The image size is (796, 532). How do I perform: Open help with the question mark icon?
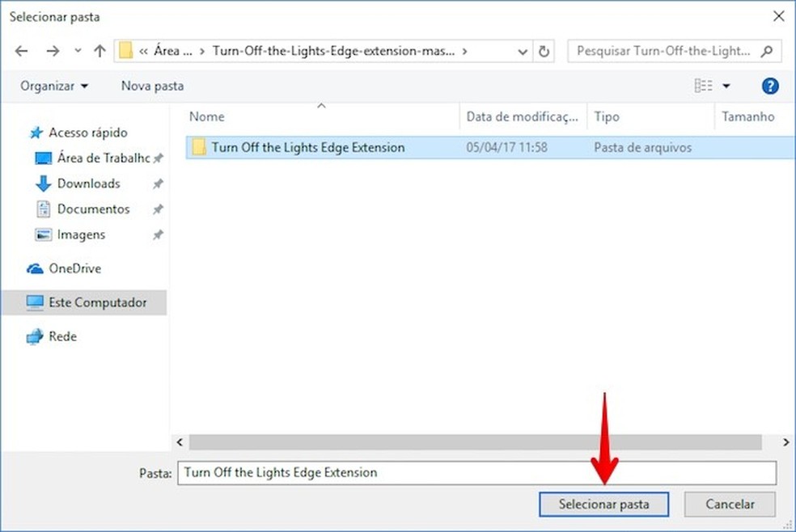pyautogui.click(x=770, y=86)
